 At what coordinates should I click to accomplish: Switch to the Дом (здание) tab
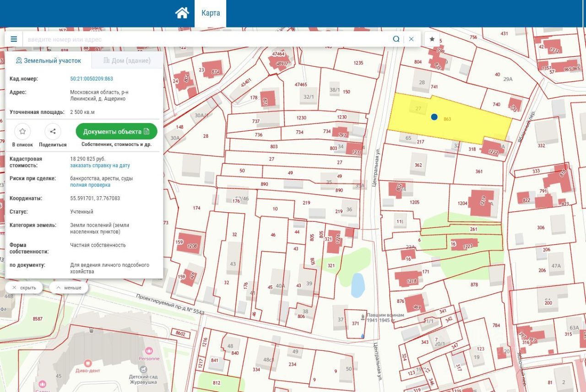pyautogui.click(x=127, y=60)
